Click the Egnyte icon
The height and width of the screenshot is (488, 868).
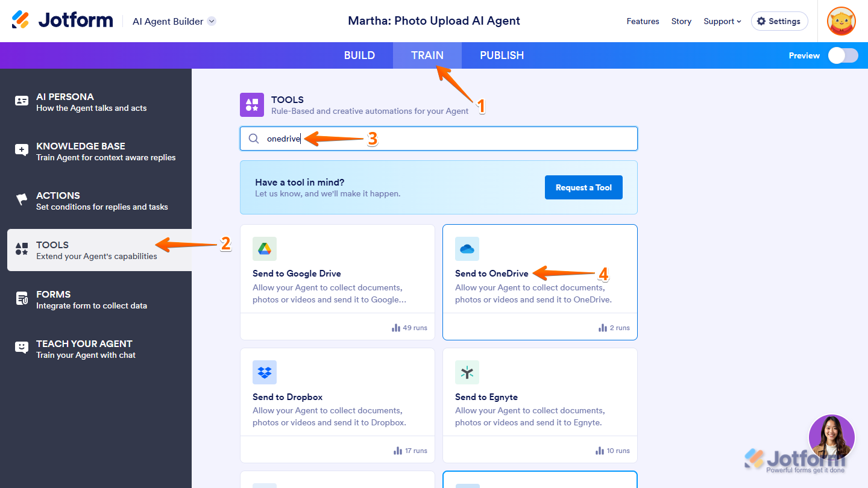point(467,372)
